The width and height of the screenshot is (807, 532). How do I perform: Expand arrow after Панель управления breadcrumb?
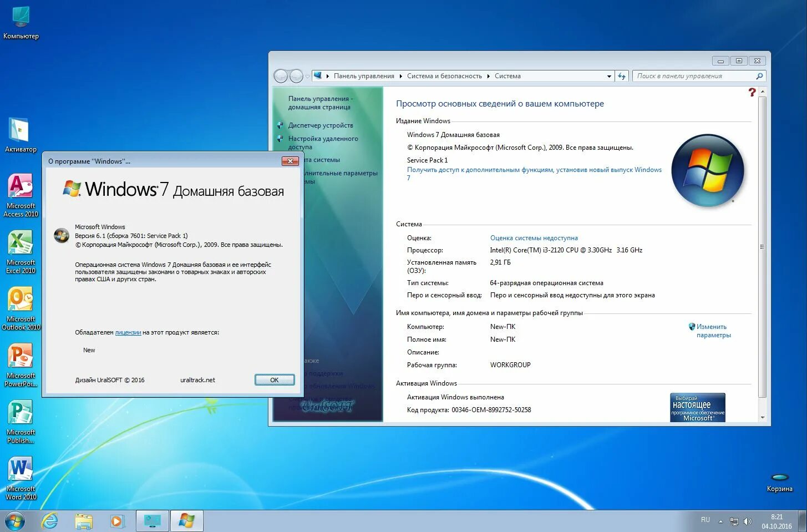[401, 76]
